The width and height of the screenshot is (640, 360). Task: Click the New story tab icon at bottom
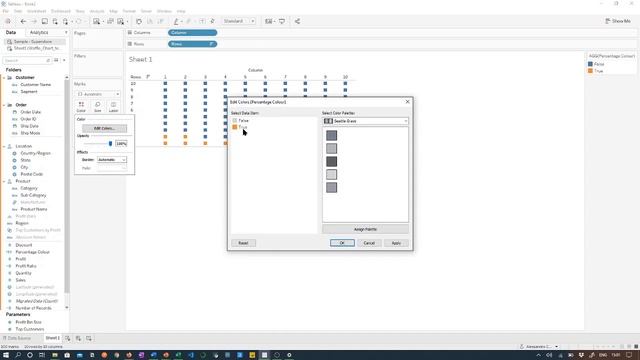(x=89, y=338)
